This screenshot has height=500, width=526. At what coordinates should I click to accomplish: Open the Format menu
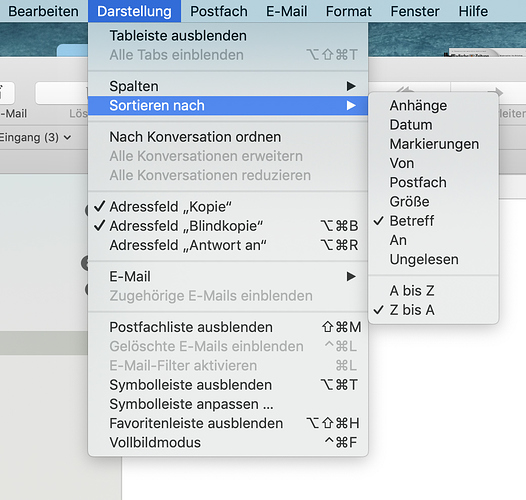(349, 11)
